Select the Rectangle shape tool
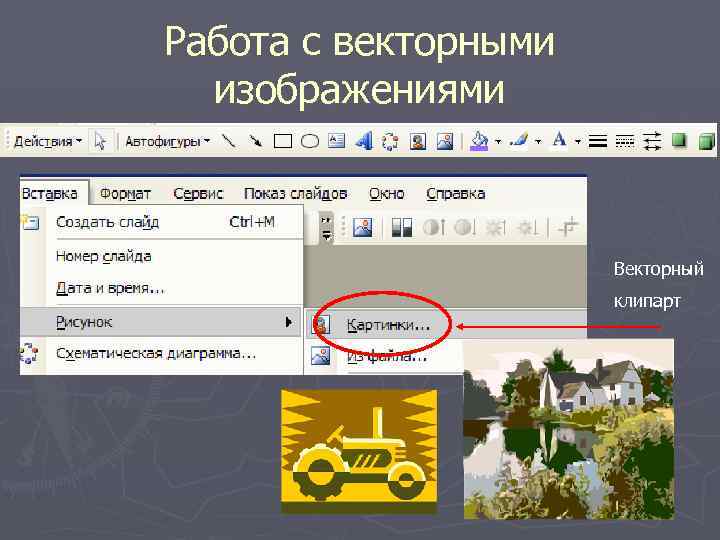The image size is (720, 540). 282,141
